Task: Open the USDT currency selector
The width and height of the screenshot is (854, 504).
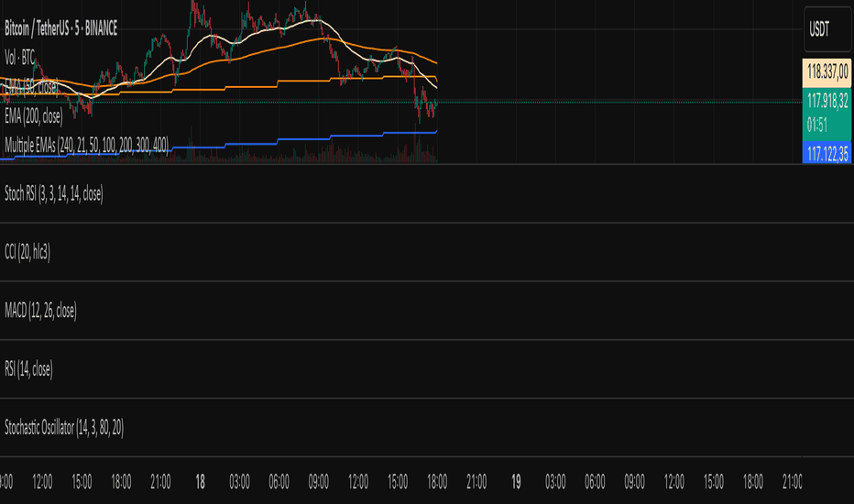Action: coord(827,29)
